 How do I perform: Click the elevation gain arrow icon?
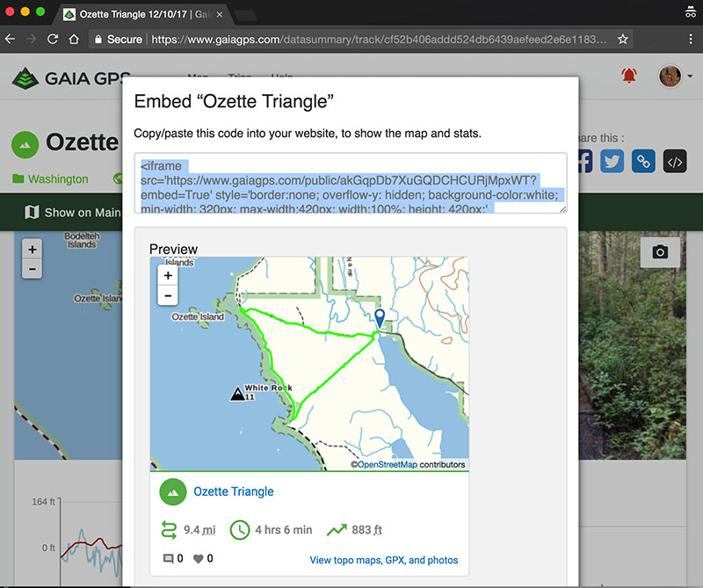(x=337, y=530)
